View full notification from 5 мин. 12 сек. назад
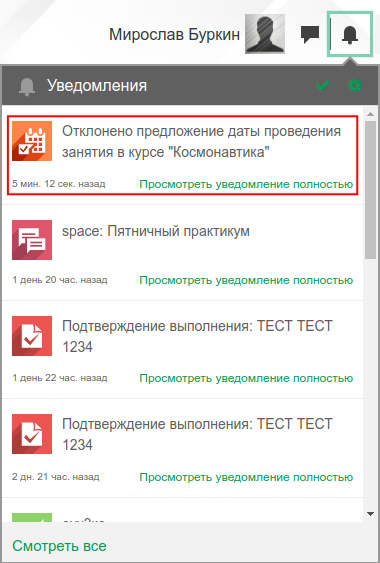 (246, 184)
